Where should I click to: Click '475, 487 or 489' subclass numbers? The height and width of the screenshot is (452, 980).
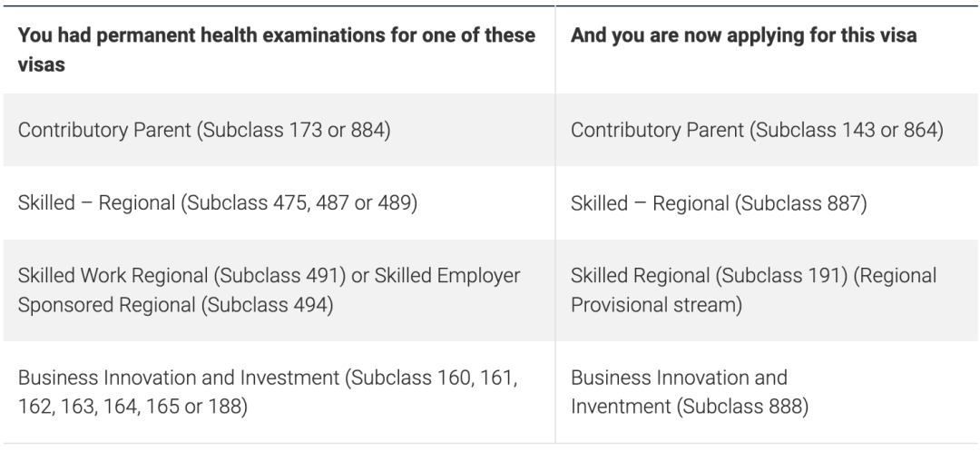click(345, 202)
